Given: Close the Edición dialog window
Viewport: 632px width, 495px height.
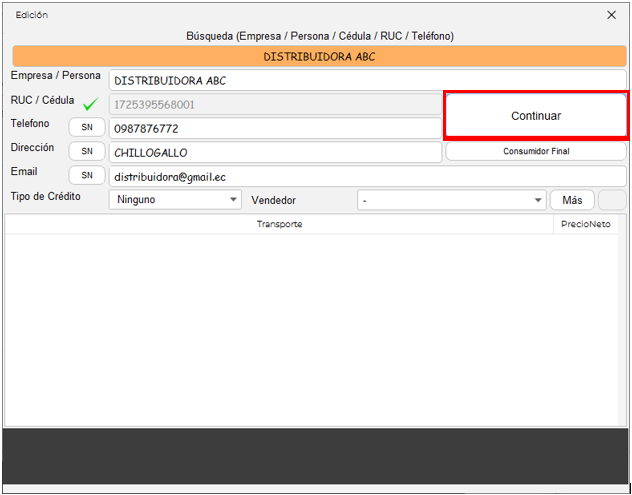Looking at the screenshot, I should 612,15.
